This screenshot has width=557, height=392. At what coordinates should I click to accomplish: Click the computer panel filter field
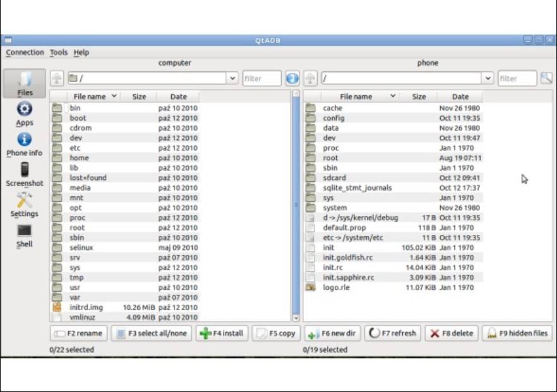click(262, 78)
